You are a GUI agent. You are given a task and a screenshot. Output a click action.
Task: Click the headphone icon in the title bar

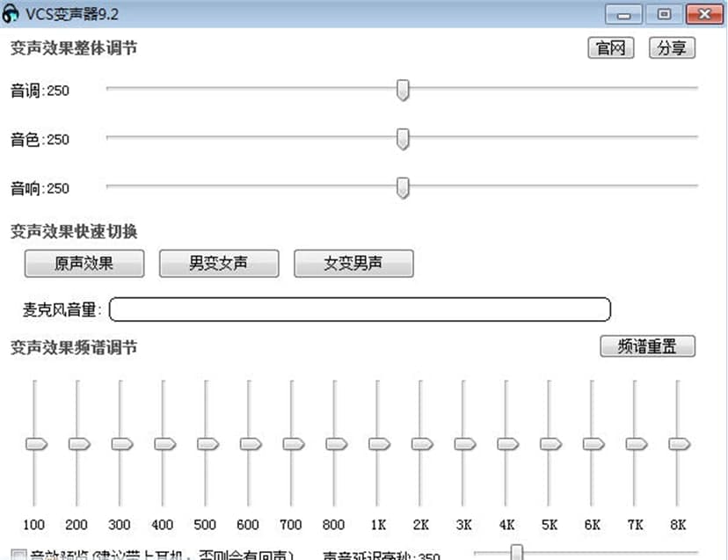[11, 12]
